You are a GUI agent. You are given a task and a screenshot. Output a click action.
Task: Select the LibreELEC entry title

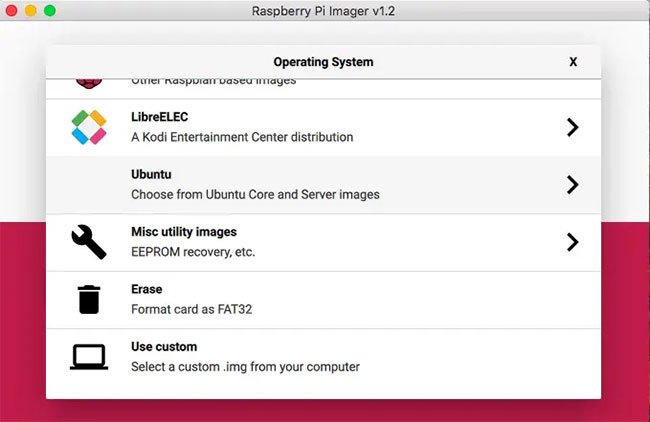[160, 117]
